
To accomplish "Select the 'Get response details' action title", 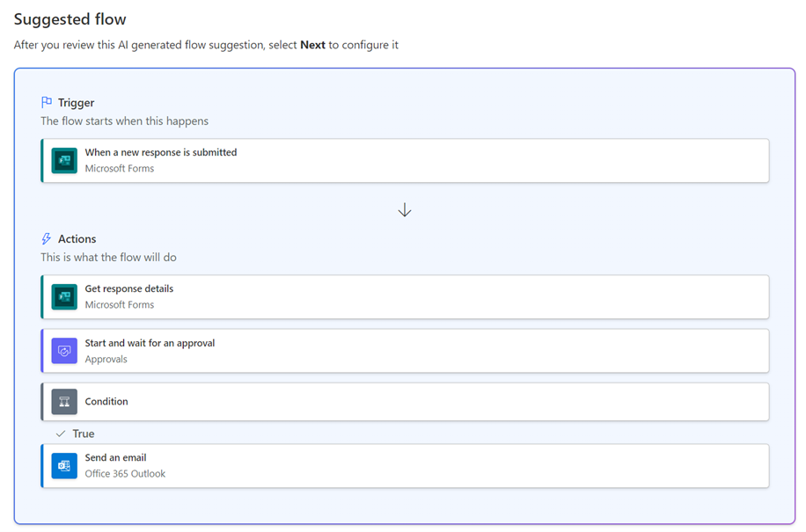I will click(129, 289).
